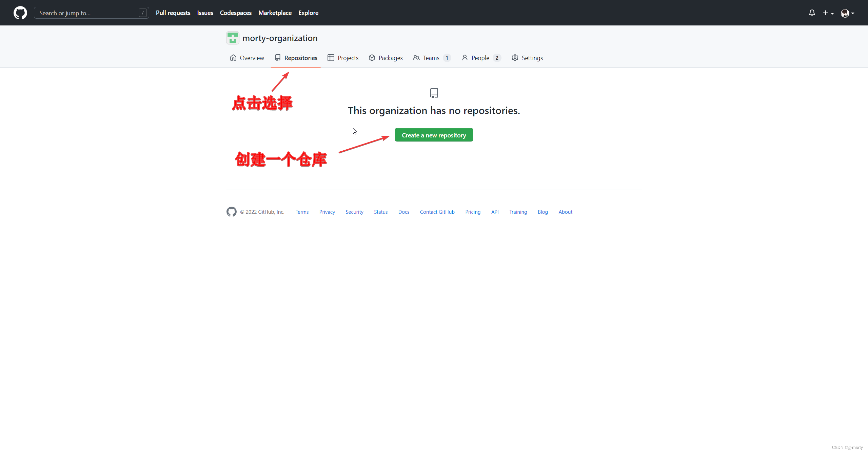This screenshot has width=868, height=453.
Task: Open the Security footer link
Action: pos(354,212)
